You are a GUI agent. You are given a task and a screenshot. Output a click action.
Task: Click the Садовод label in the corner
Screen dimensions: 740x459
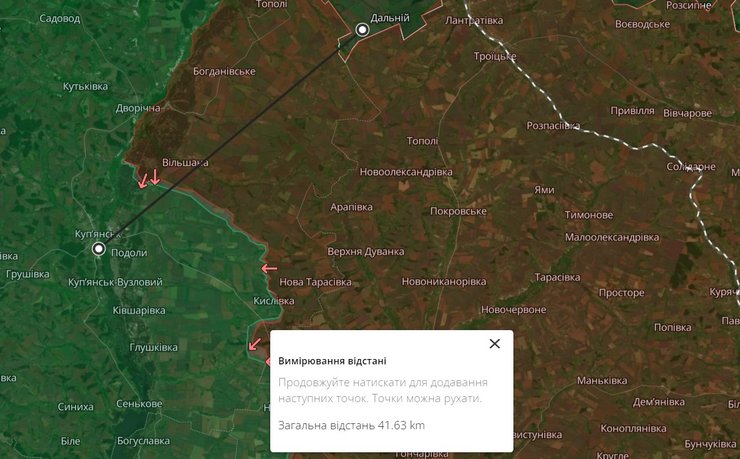(x=59, y=19)
